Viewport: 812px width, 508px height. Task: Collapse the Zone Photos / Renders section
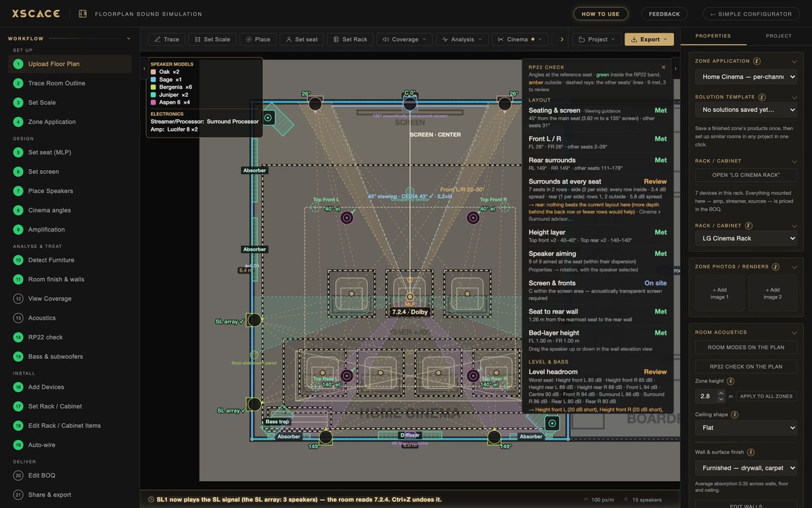pos(794,267)
